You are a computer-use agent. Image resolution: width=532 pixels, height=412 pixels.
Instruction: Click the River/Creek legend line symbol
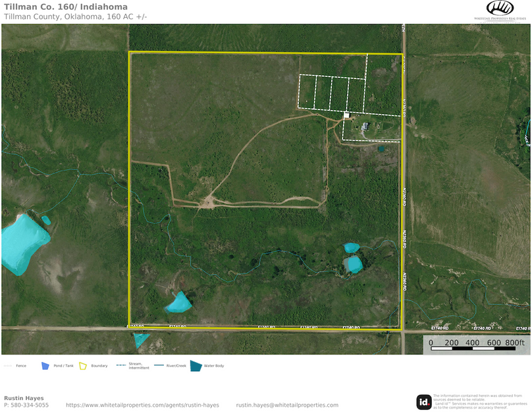159,365
